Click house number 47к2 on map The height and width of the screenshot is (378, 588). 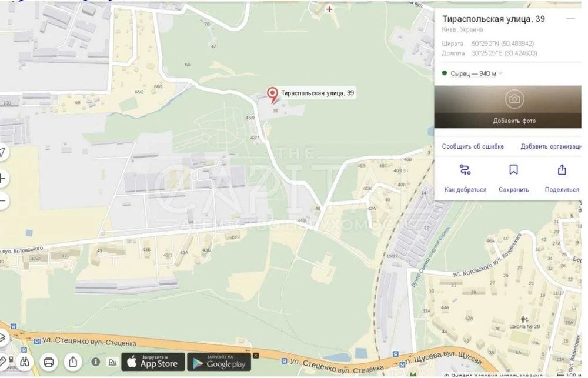tap(36, 259)
